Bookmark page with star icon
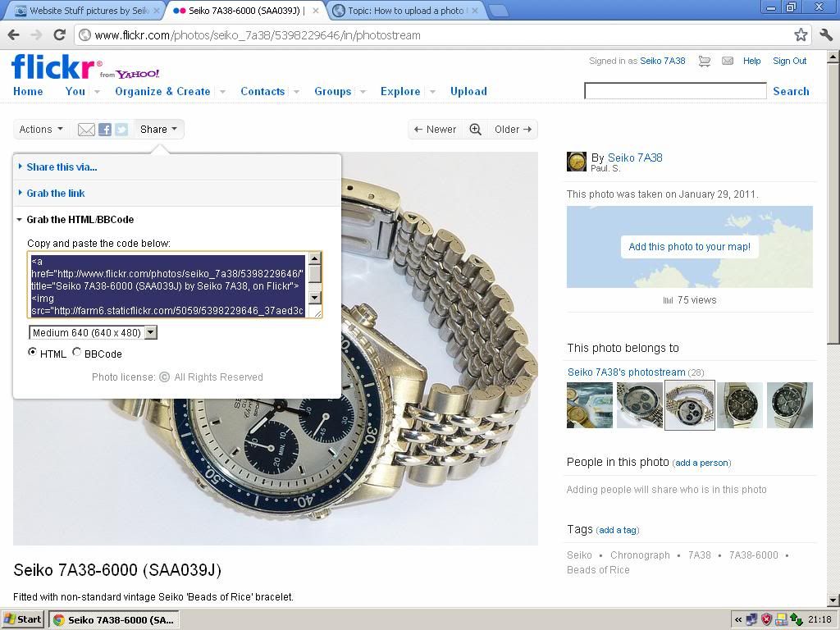 (801, 34)
